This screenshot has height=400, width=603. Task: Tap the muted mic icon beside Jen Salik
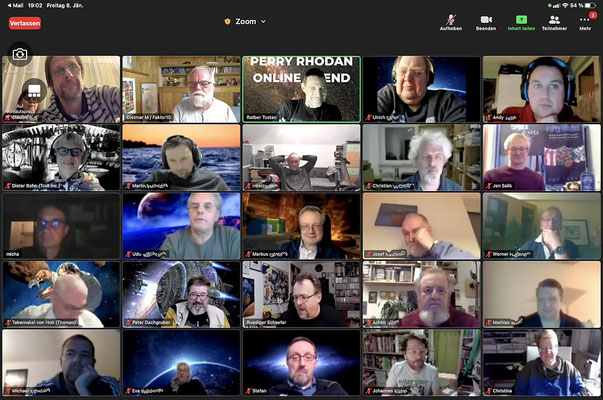click(x=488, y=186)
